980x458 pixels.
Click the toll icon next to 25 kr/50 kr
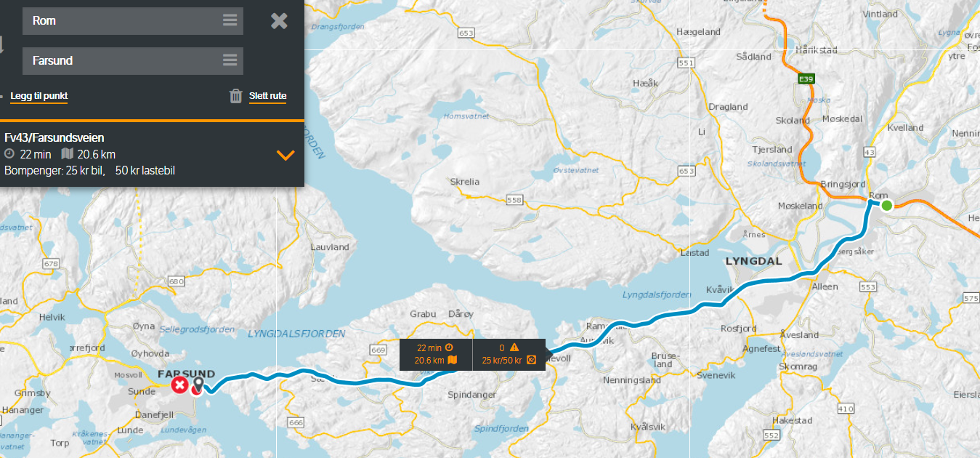(x=531, y=360)
